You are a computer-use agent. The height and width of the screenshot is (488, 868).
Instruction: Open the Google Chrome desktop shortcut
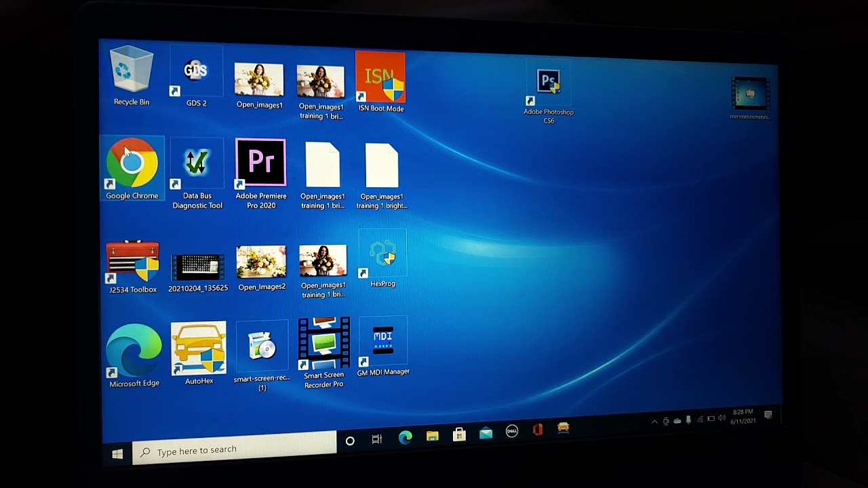(x=132, y=169)
